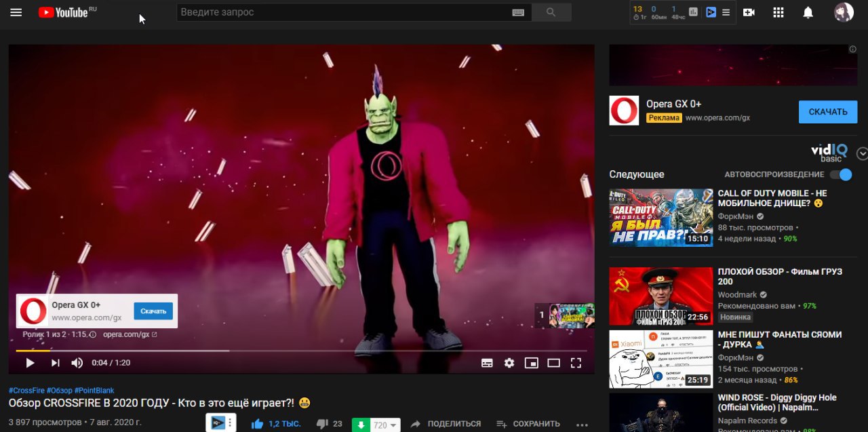868x432 pixels.
Task: Toggle theater mode view
Action: pyautogui.click(x=553, y=363)
